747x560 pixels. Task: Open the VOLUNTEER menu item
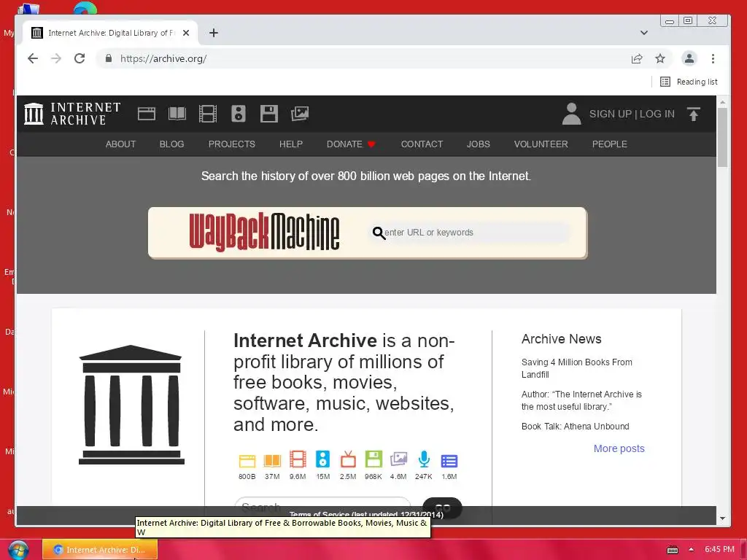[x=541, y=144]
